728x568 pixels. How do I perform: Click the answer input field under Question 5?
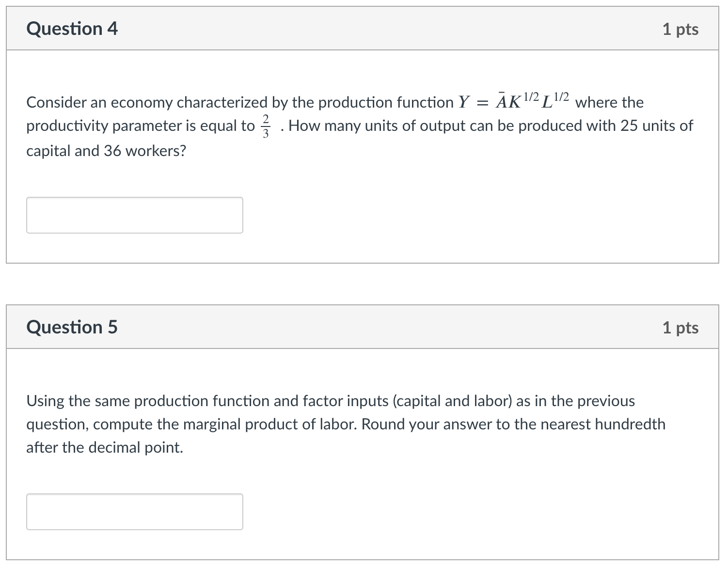[x=134, y=511]
